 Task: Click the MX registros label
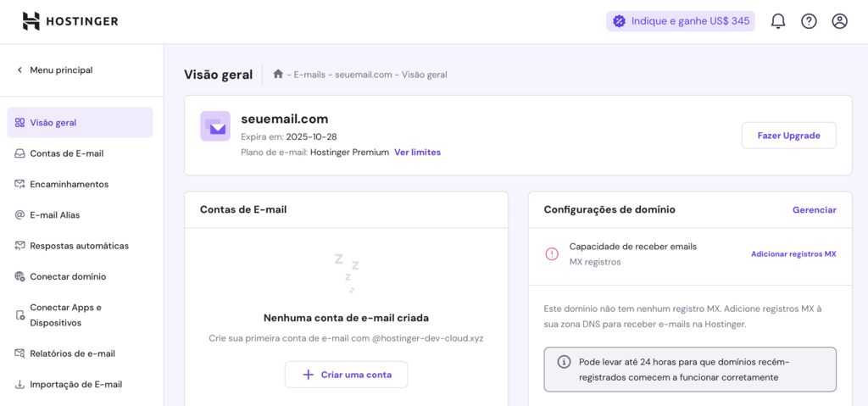click(595, 262)
